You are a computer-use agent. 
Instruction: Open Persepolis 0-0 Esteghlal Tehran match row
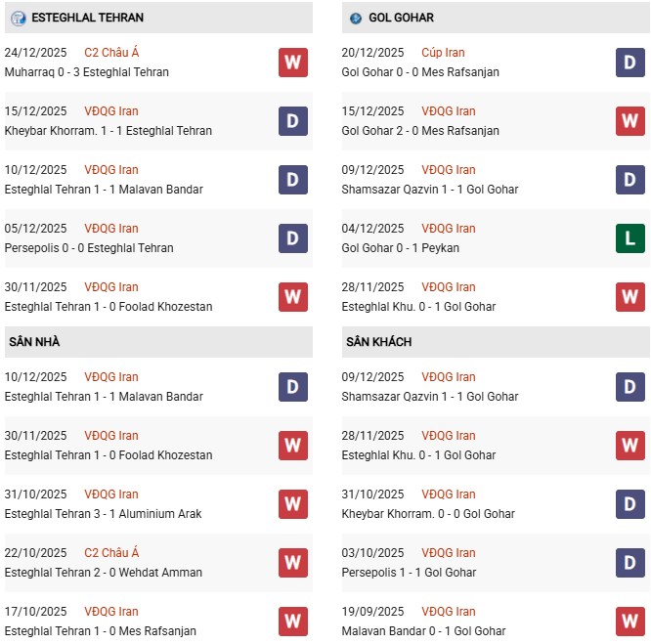89,248
